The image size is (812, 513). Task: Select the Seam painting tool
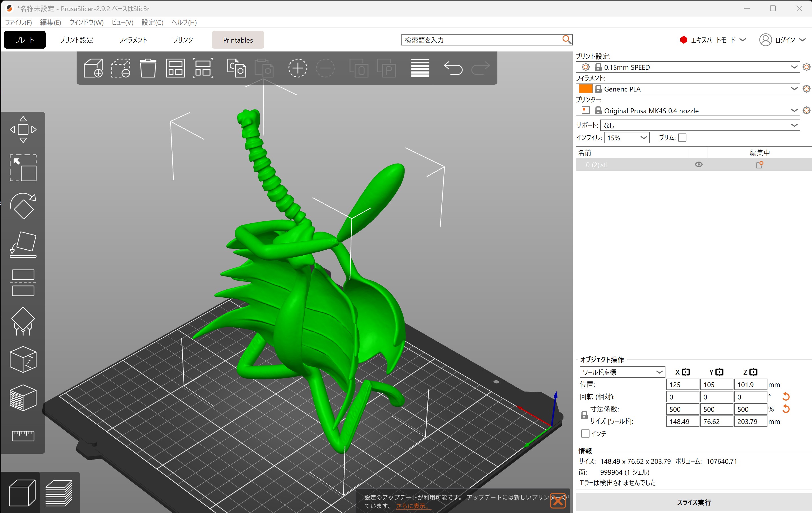pos(23,359)
